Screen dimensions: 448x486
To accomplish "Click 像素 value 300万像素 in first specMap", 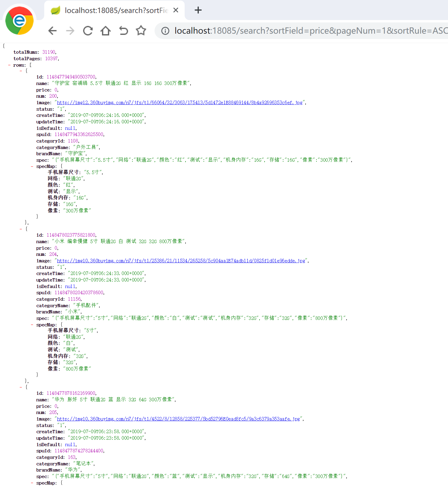I will click(x=77, y=211).
